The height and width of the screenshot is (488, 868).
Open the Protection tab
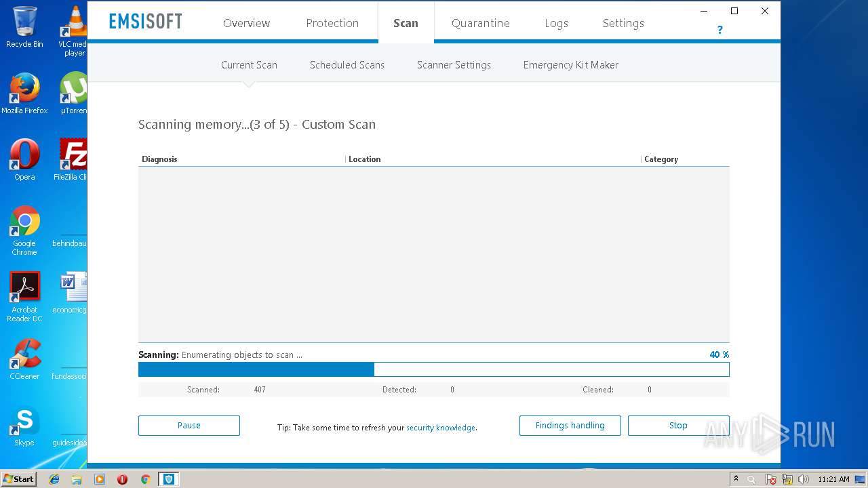(332, 23)
